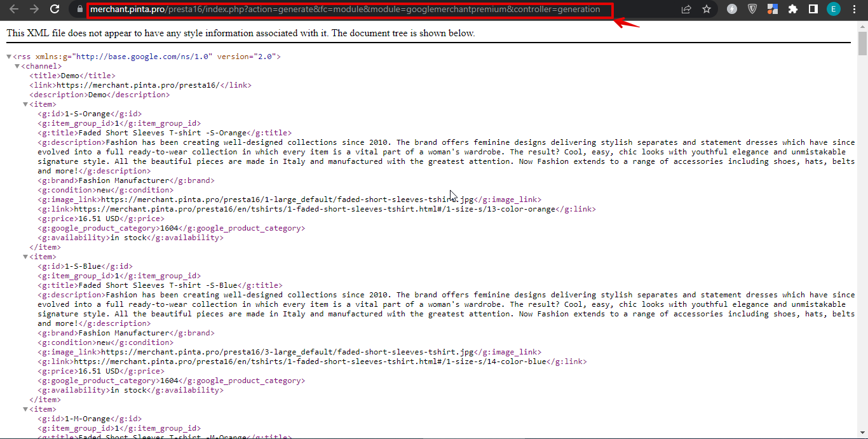
Task: Click the channel link merchant.pinta.pro/presta16/
Action: (x=138, y=85)
